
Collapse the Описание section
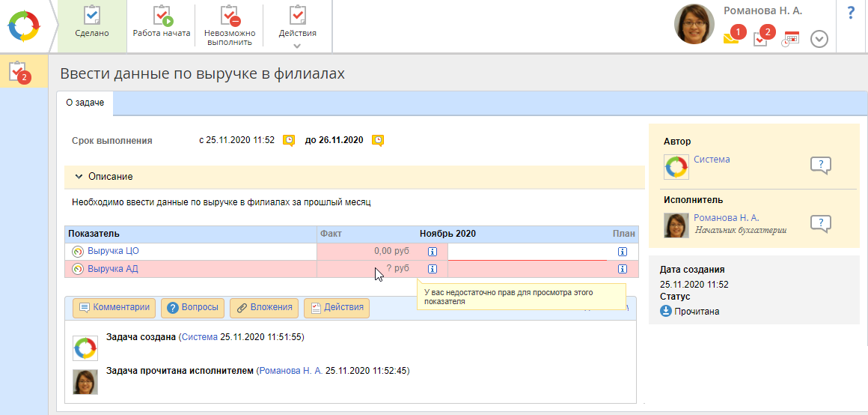79,177
